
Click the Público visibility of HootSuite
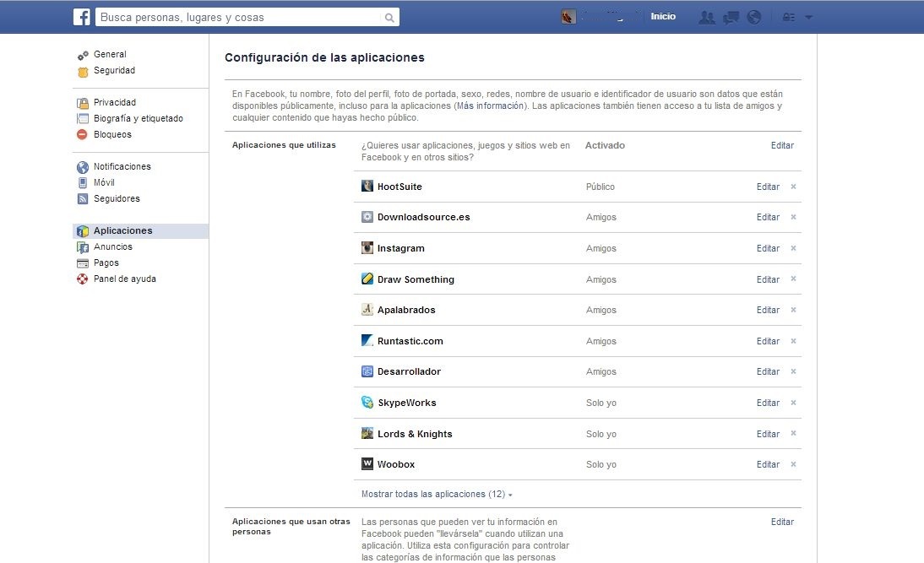[600, 187]
